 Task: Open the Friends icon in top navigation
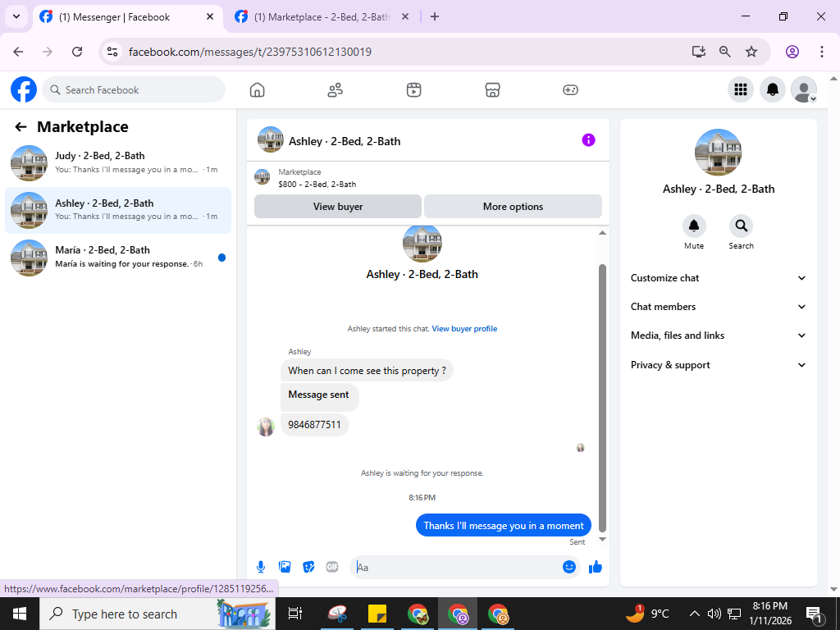coord(336,90)
